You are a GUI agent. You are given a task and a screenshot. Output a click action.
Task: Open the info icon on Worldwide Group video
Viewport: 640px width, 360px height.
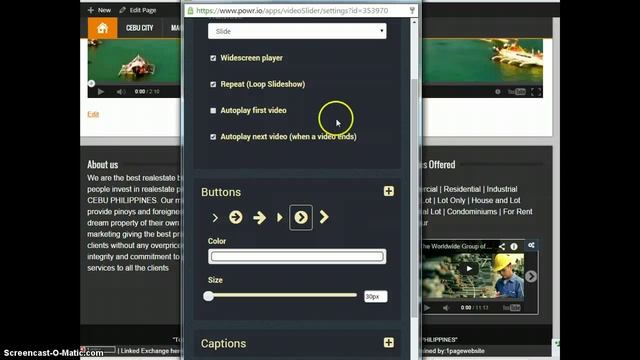[x=514, y=246]
